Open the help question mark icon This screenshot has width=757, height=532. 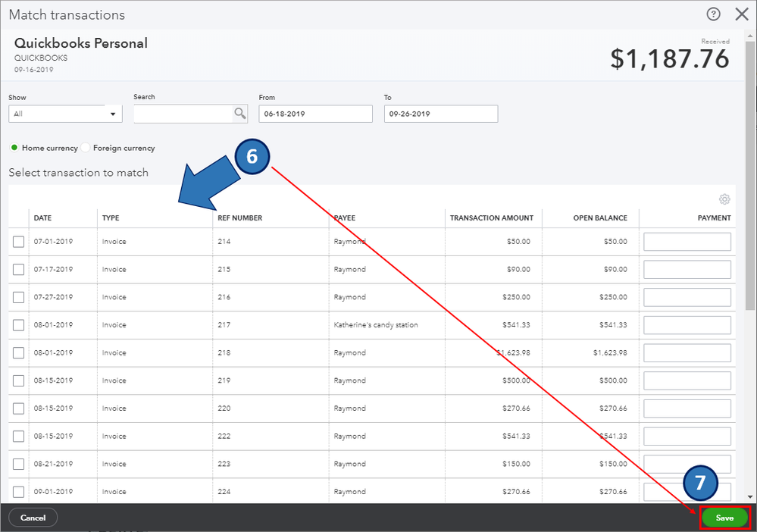coord(713,14)
